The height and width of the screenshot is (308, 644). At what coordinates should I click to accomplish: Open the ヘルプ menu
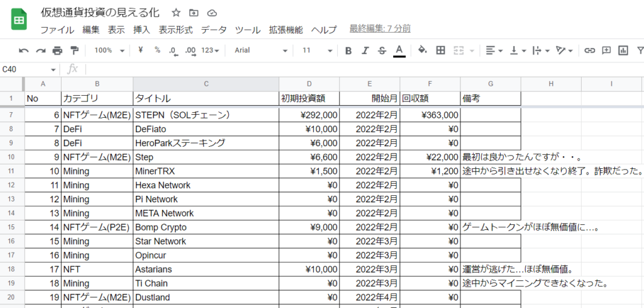point(324,30)
